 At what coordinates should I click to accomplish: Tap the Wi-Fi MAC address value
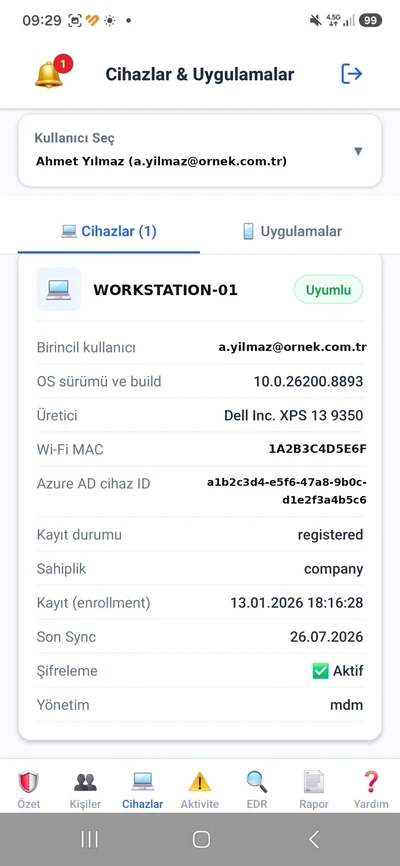coord(318,449)
